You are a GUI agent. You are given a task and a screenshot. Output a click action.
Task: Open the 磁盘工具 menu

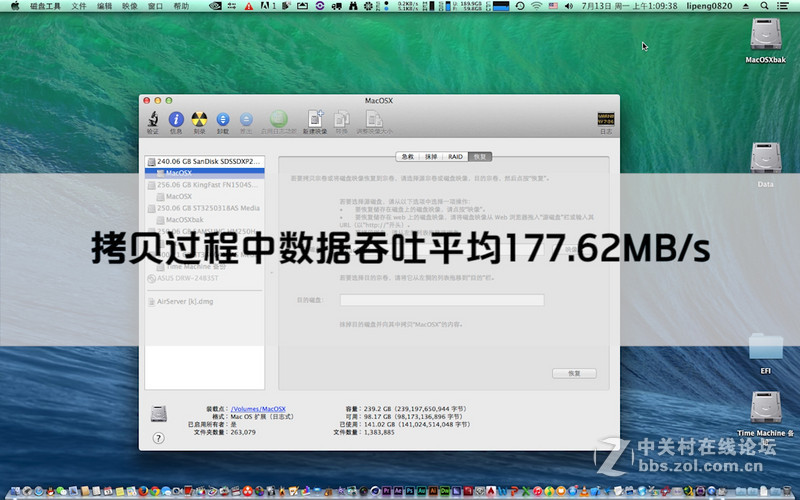coord(45,6)
